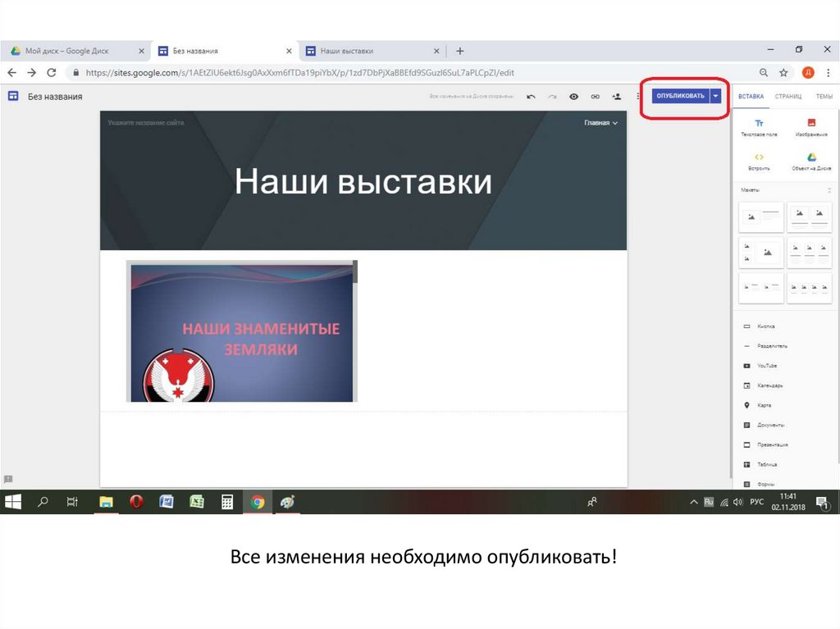
Task: Insert a Кнопка button element
Action: coord(759,326)
